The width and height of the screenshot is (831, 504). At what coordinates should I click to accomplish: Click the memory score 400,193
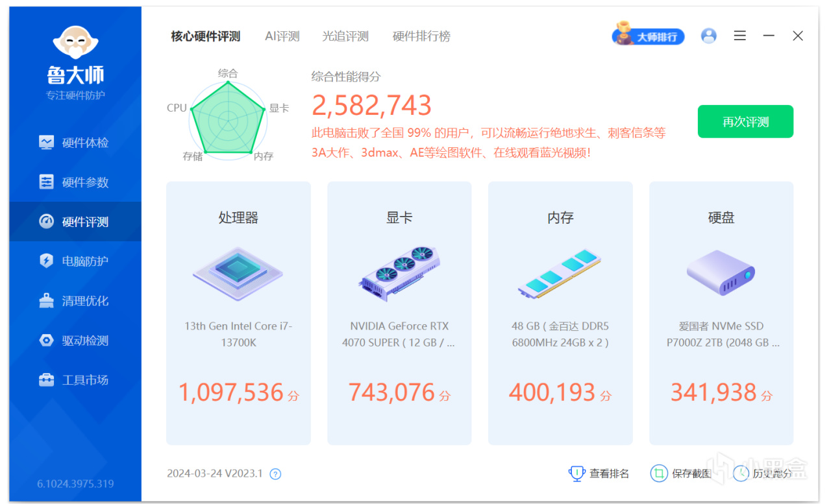[x=552, y=392]
